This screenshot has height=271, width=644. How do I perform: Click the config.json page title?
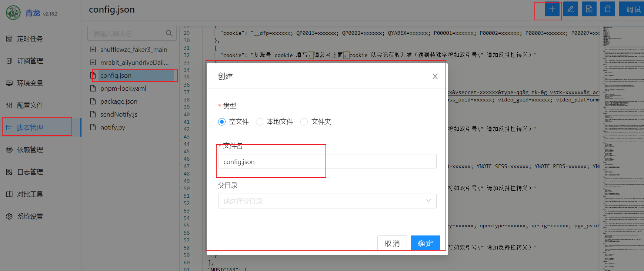pos(112,9)
